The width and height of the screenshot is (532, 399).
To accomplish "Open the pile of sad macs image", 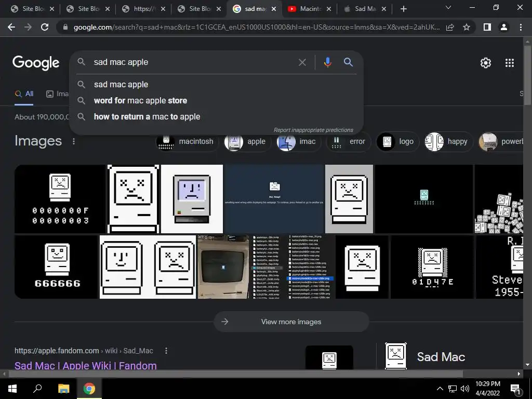I will click(498, 199).
